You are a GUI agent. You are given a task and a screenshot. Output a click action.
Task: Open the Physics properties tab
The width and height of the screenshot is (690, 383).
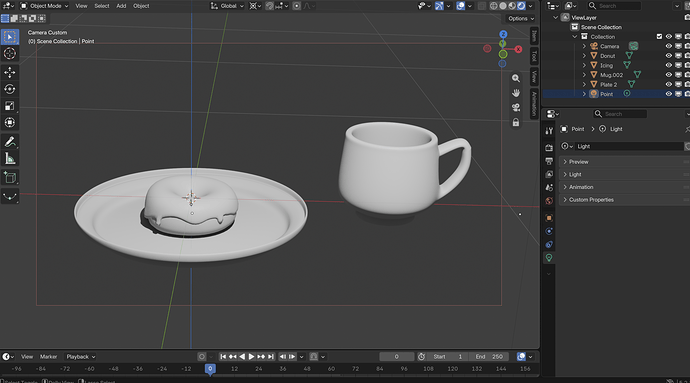click(x=549, y=231)
